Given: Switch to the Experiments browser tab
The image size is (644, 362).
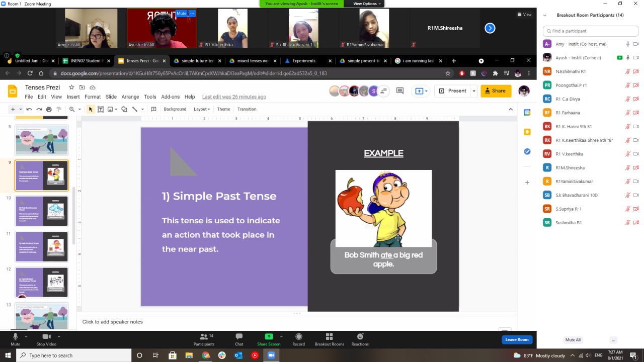Looking at the screenshot, I should pyautogui.click(x=307, y=61).
